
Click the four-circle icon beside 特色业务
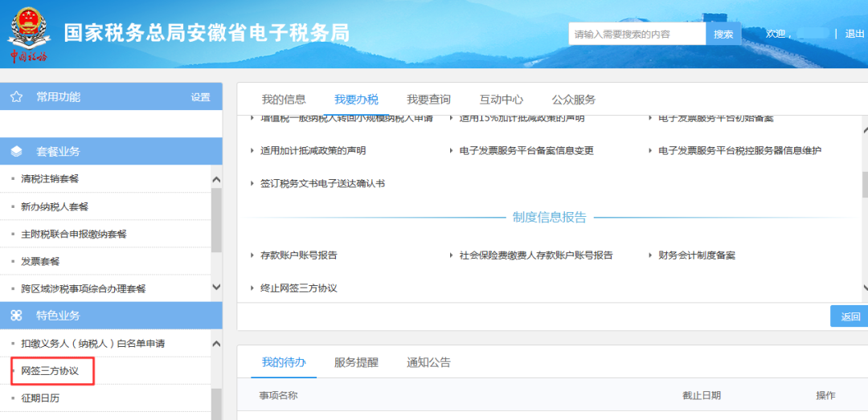[x=17, y=316]
